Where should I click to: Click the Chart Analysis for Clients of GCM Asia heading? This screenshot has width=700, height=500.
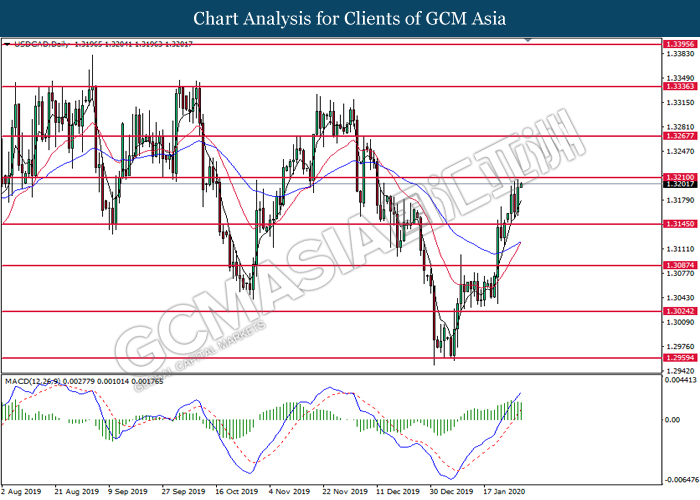point(350,19)
